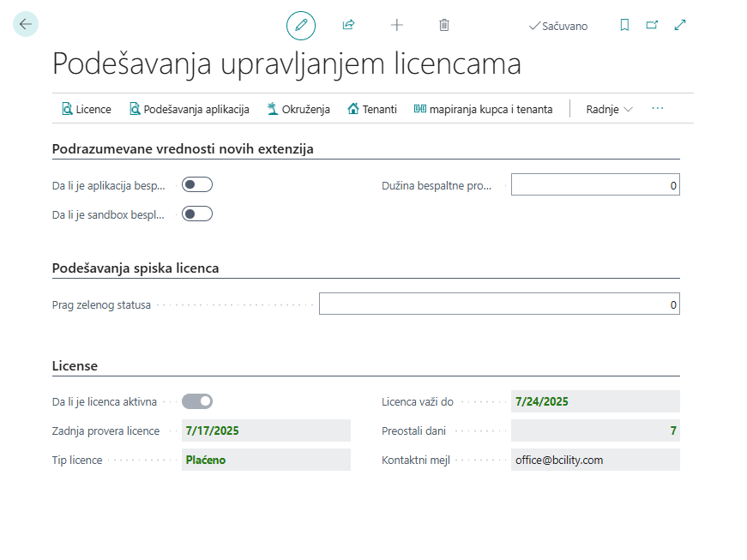Screen dimensions: 747x560
Task: Expand to full screen with the arrows icon
Action: (679, 26)
